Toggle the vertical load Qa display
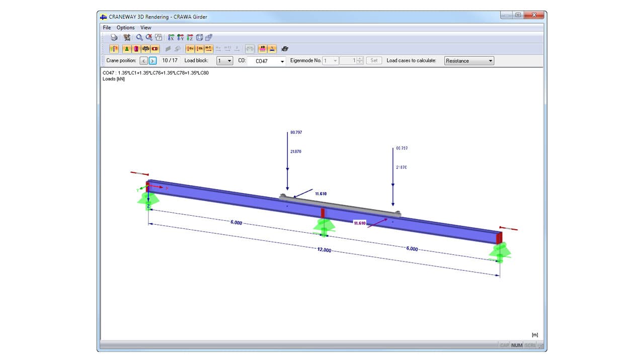Image resolution: width=644 pixels, height=362 pixels. point(190,49)
